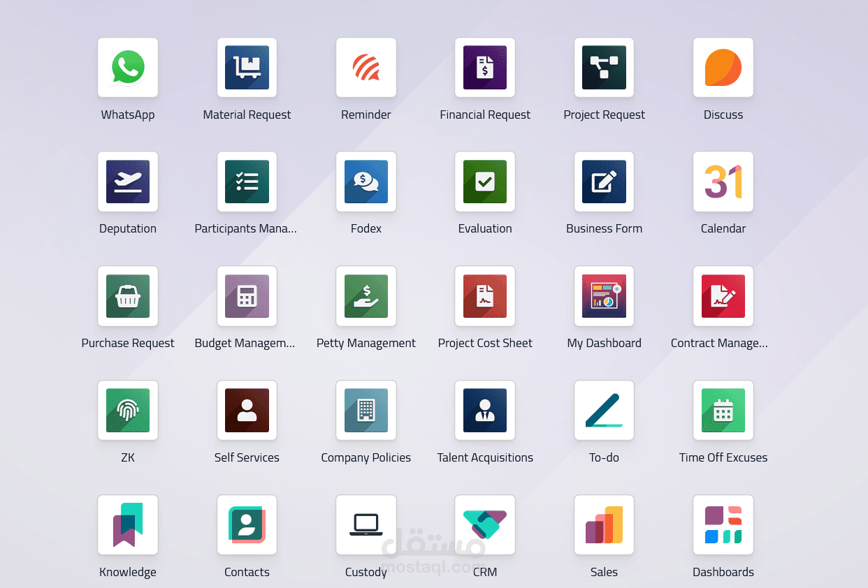Open the Evaluation checkmark icon
Image resolution: width=868 pixels, height=588 pixels.
click(x=485, y=182)
